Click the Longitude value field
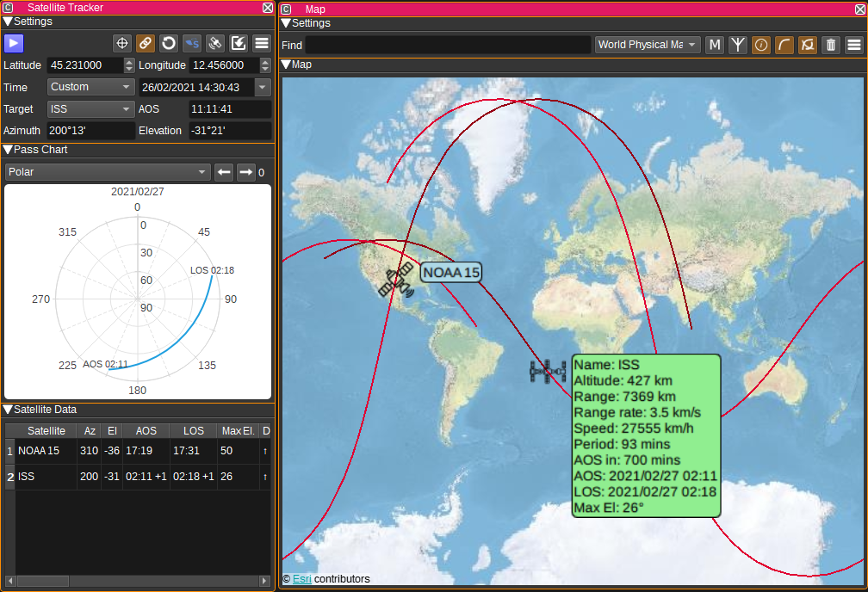This screenshot has width=868, height=592. (x=224, y=65)
